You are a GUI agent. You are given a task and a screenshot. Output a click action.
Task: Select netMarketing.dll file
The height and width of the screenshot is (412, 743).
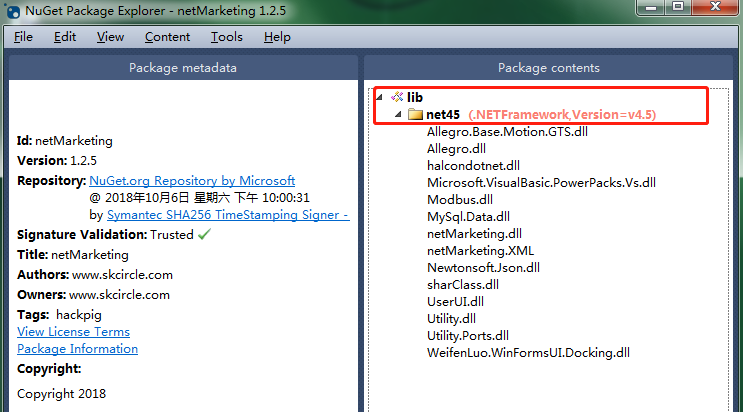474,234
